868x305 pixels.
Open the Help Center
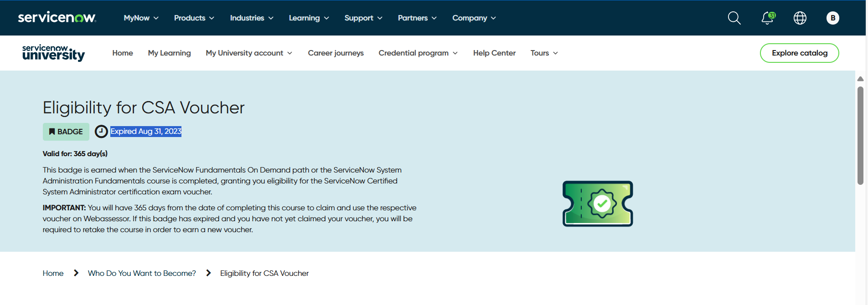point(494,53)
